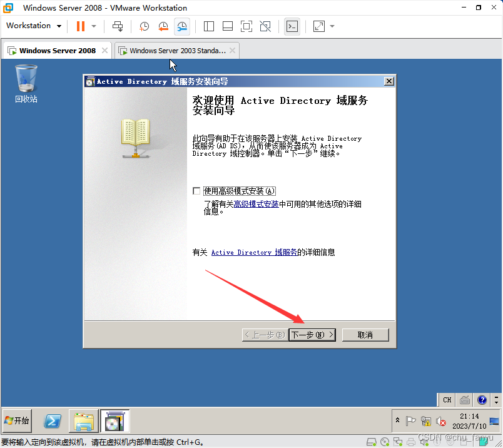Click the VMware network adapter status icon
Viewport: 503px width, 448px height.
click(398, 442)
